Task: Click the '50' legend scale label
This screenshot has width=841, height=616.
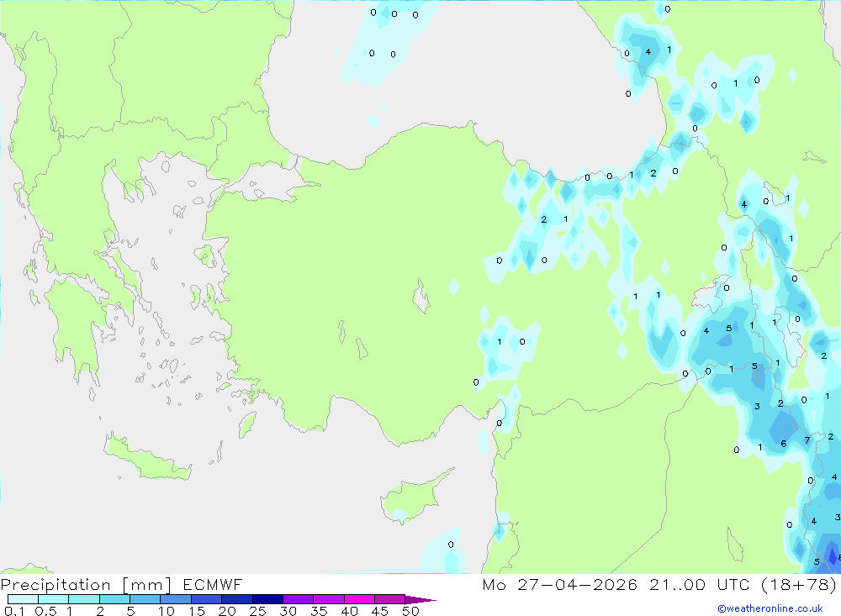Action: pos(410,611)
